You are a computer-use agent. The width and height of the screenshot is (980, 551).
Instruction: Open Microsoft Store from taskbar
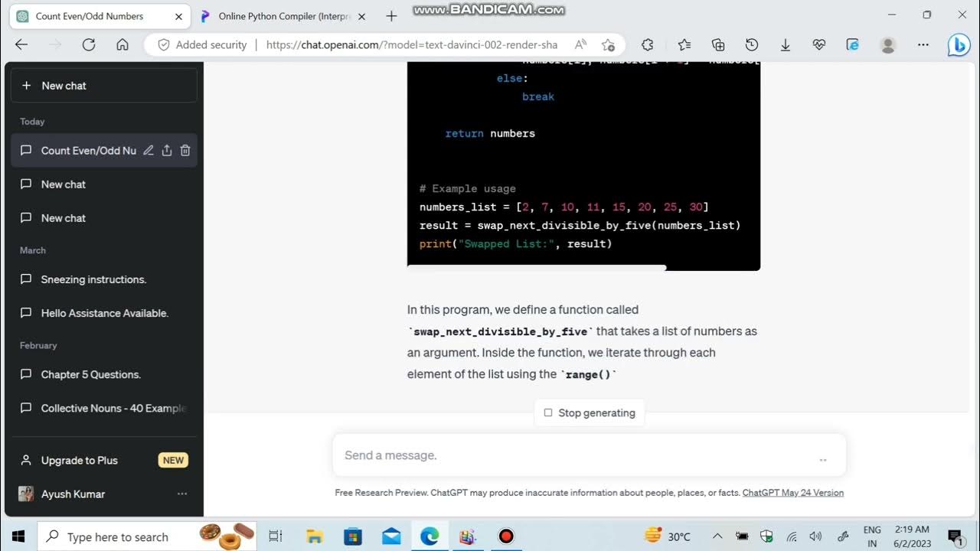click(353, 536)
